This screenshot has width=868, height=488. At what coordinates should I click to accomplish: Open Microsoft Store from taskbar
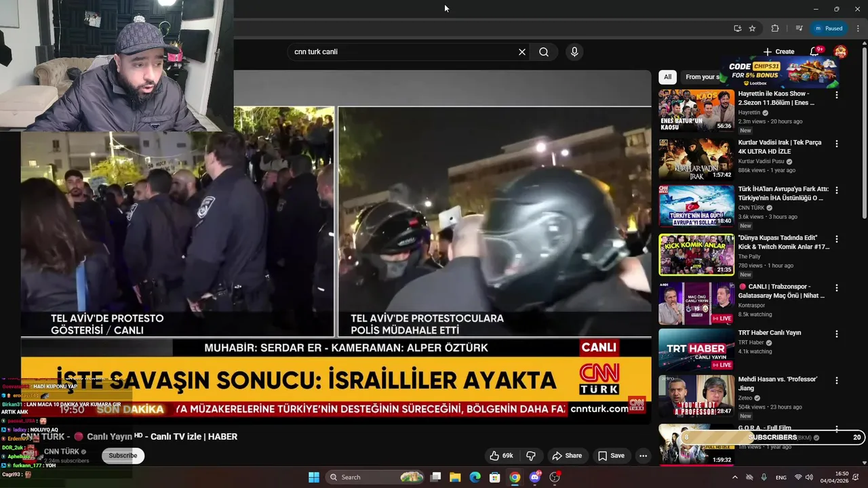pyautogui.click(x=495, y=477)
